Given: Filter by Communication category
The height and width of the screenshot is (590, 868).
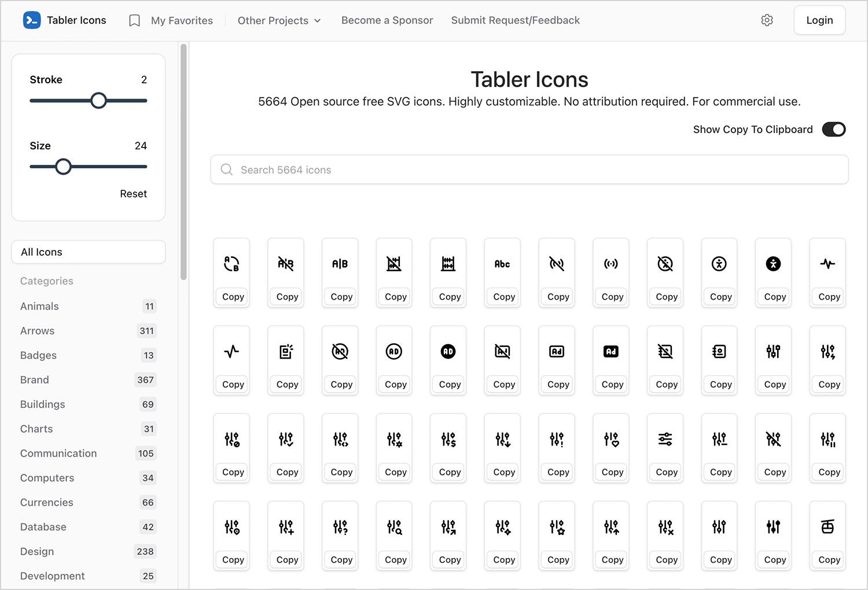Looking at the screenshot, I should (89, 453).
